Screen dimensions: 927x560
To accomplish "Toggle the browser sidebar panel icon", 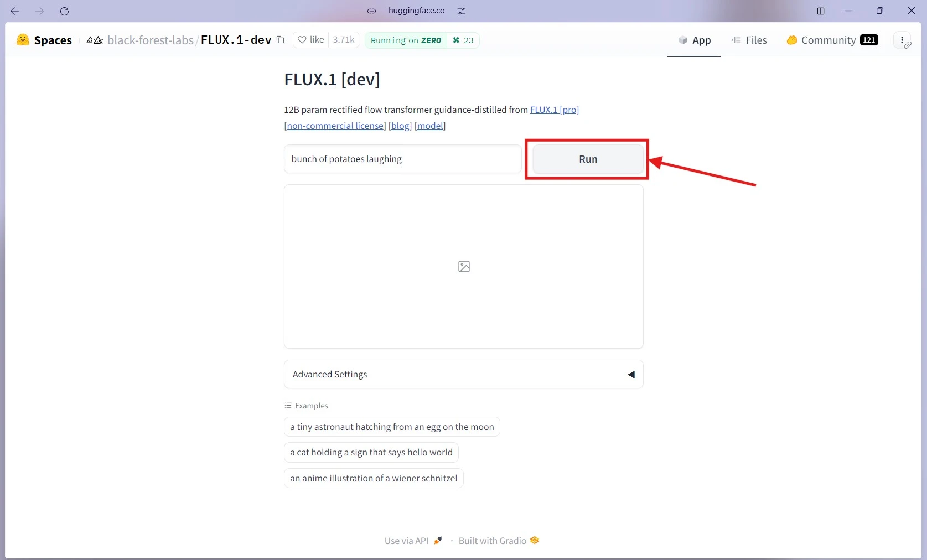I will point(821,11).
